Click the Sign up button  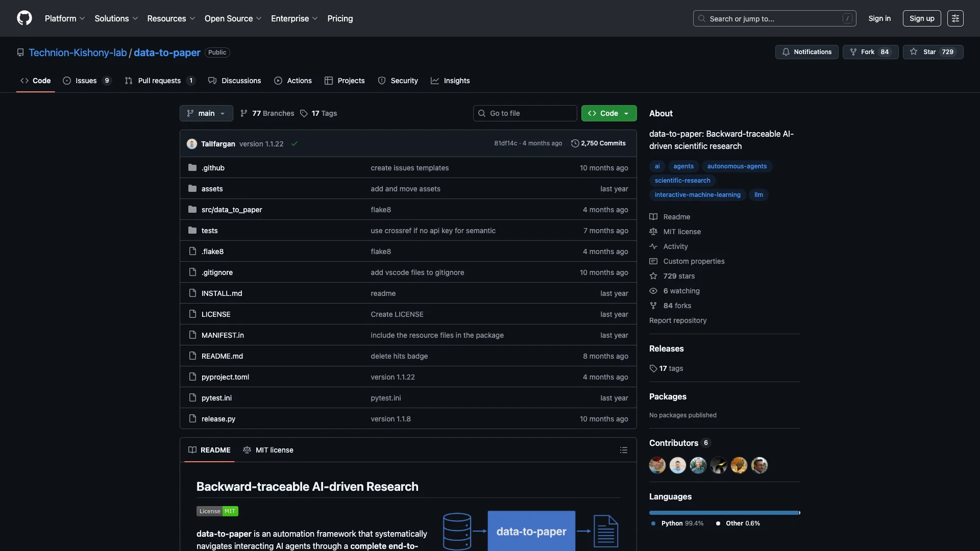point(921,18)
